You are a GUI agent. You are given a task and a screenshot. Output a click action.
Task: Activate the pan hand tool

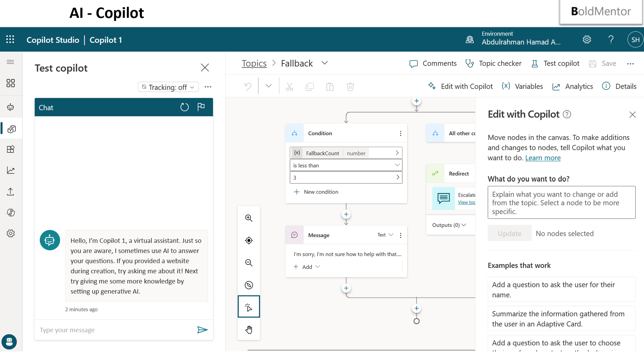pyautogui.click(x=249, y=330)
